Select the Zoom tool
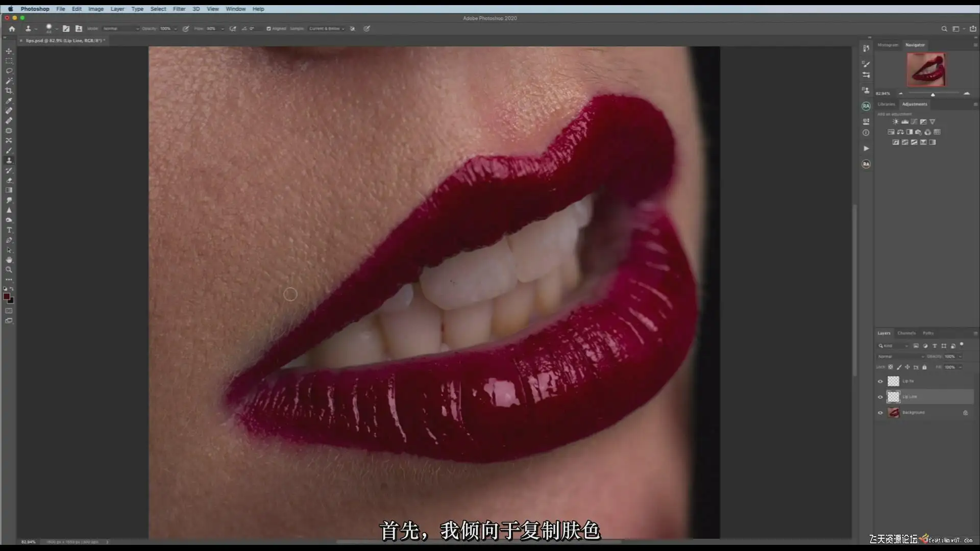The height and width of the screenshot is (551, 980). 9,270
